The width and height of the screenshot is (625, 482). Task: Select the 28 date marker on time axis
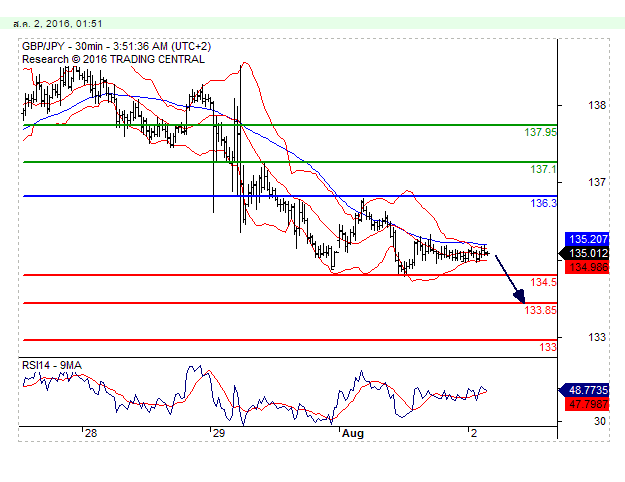coord(90,433)
